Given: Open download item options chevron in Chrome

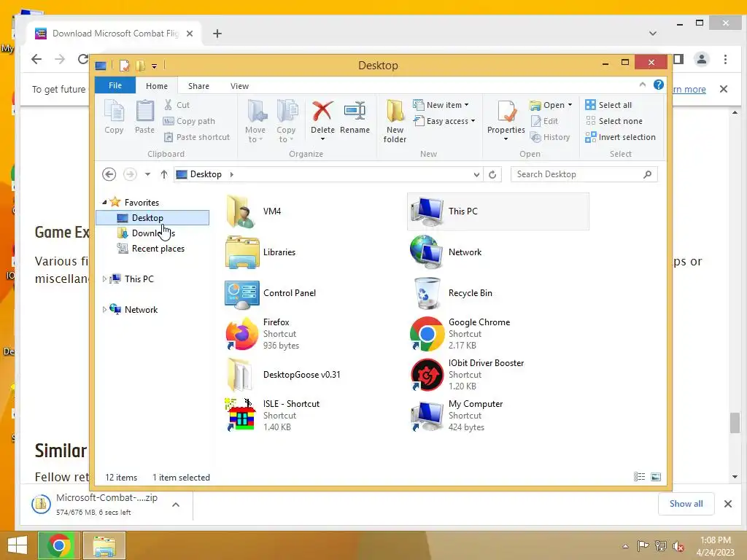Looking at the screenshot, I should point(176,505).
